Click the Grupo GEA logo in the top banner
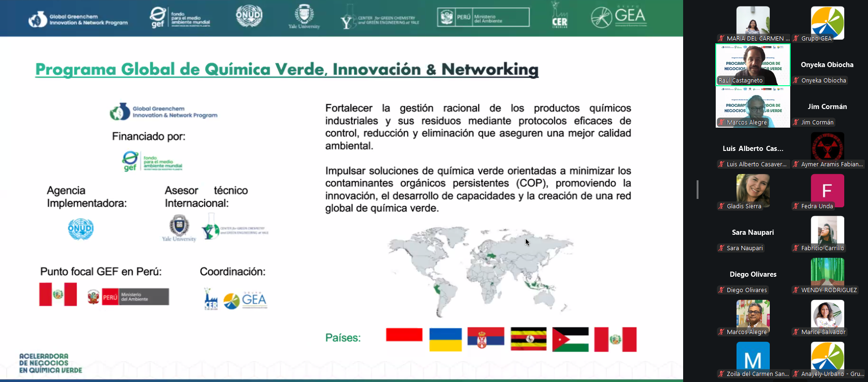The height and width of the screenshot is (382, 868). [619, 17]
